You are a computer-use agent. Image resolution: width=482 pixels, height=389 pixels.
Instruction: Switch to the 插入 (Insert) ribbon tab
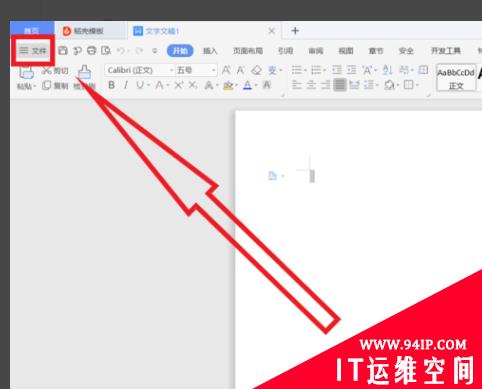click(210, 51)
